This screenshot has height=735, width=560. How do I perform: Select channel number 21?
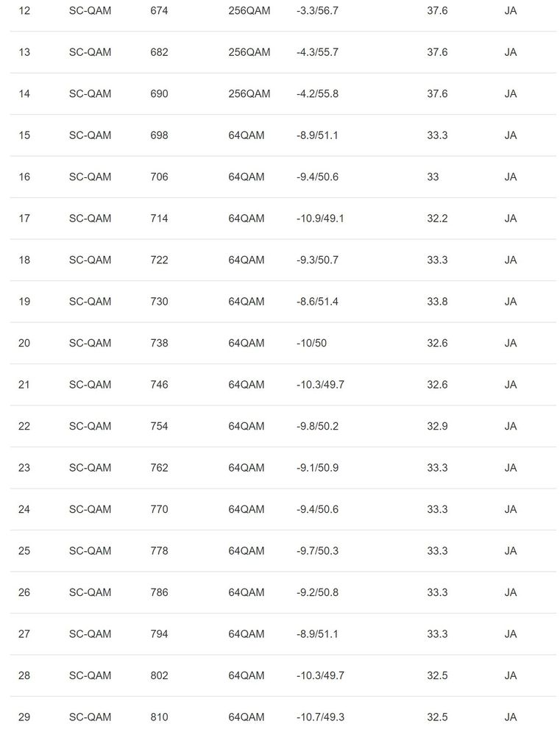(x=24, y=385)
